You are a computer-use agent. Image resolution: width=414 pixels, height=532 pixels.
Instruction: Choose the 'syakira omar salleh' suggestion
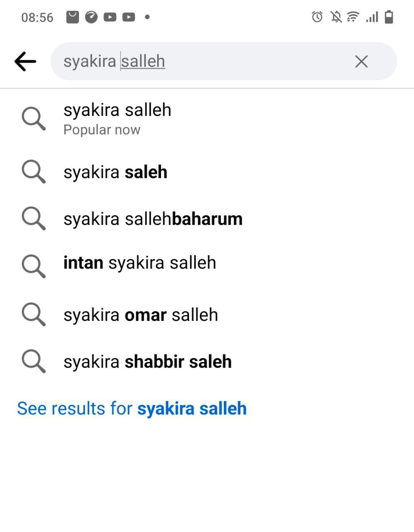click(140, 315)
